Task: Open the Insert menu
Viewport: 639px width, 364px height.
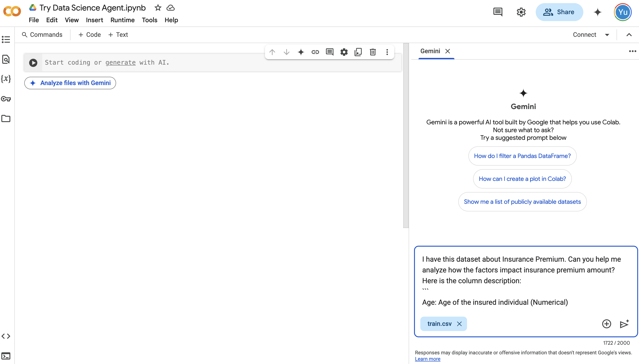Action: pos(94,20)
